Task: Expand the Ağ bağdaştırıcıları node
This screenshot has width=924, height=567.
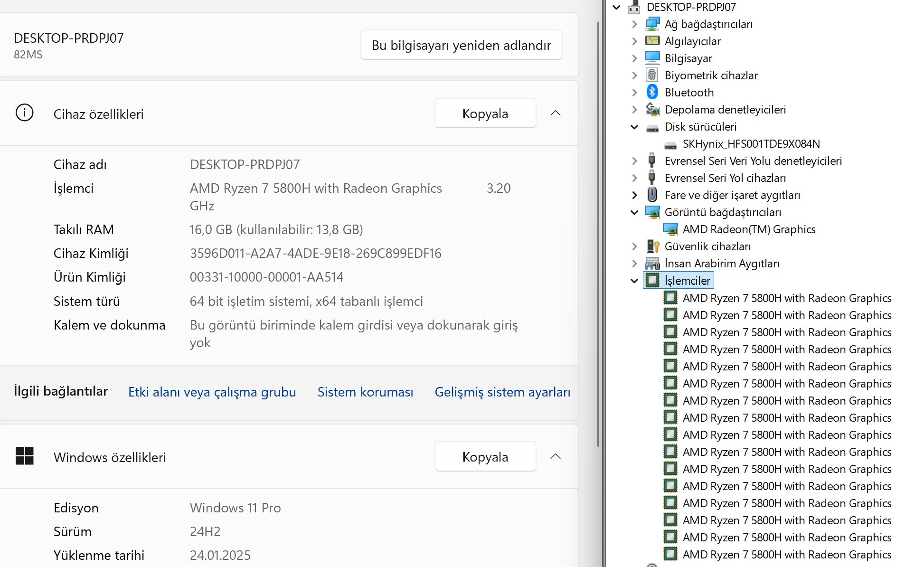Action: 634,24
